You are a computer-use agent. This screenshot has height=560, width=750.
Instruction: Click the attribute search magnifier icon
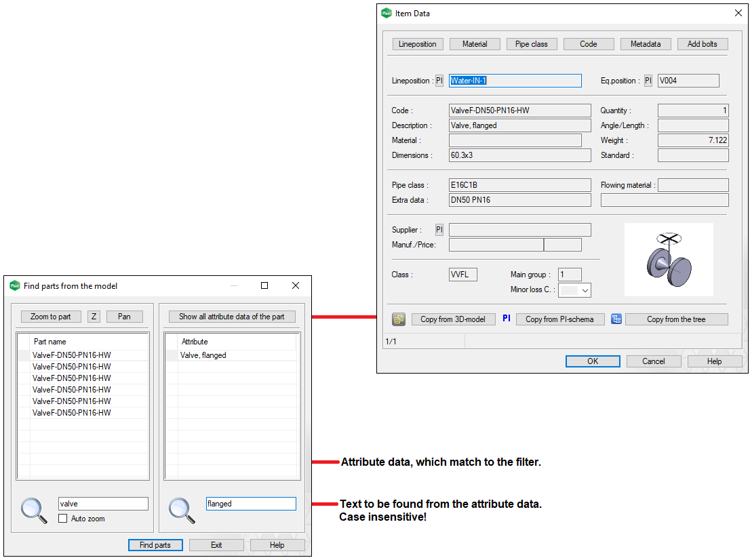coord(182,511)
